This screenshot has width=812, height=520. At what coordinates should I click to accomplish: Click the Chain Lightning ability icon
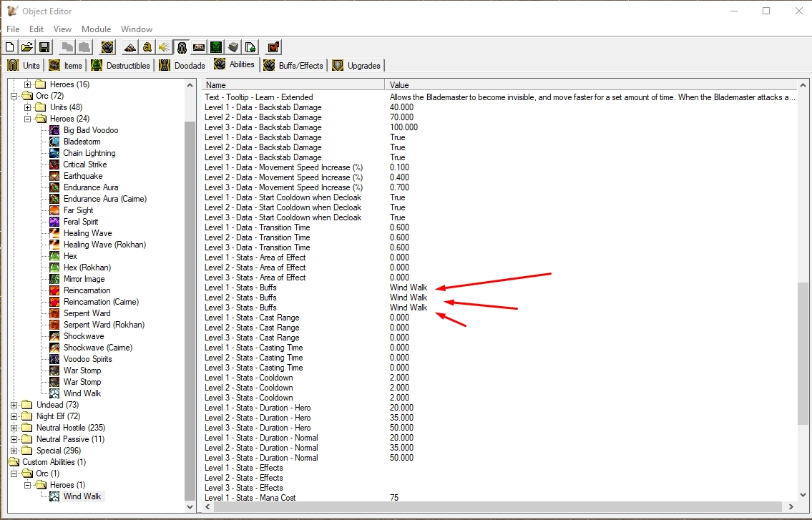point(54,153)
